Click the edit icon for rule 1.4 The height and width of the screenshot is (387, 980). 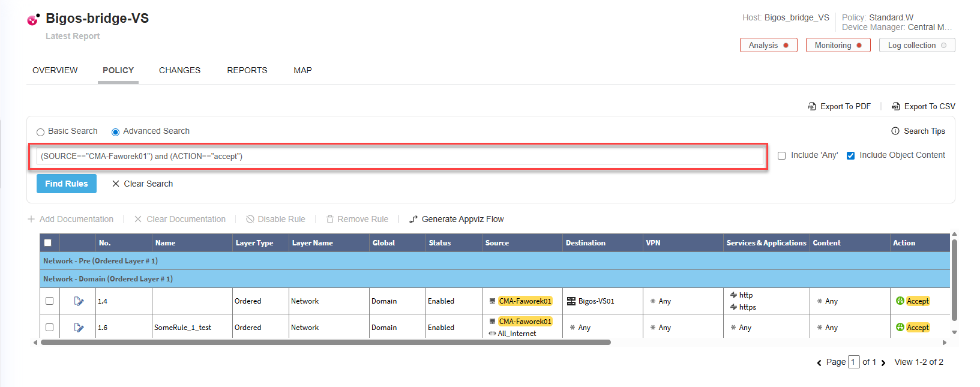[x=79, y=301]
